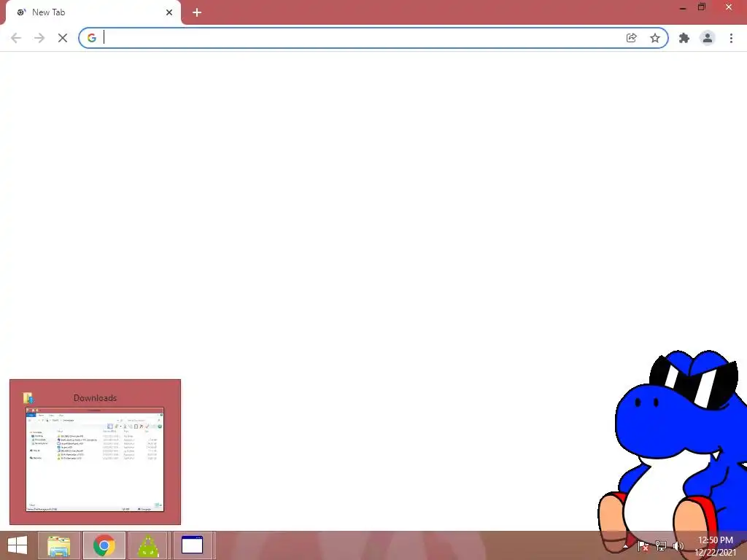Open the volume speaker tray icon

[x=678, y=546]
